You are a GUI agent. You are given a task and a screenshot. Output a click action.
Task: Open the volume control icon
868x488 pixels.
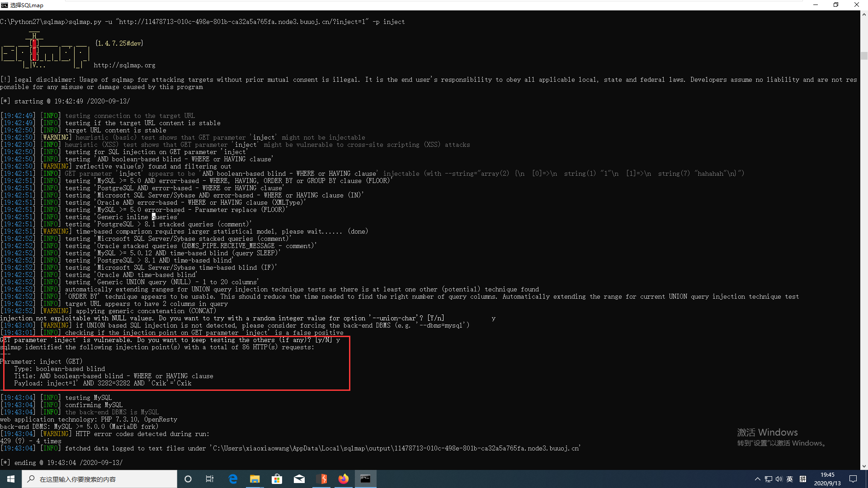pos(778,479)
